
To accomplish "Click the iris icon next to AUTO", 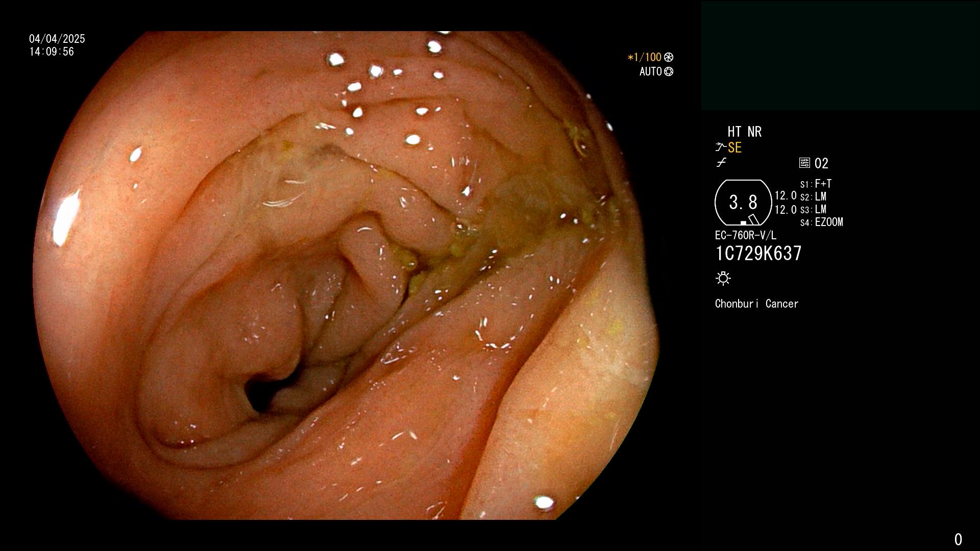I will coord(669,72).
